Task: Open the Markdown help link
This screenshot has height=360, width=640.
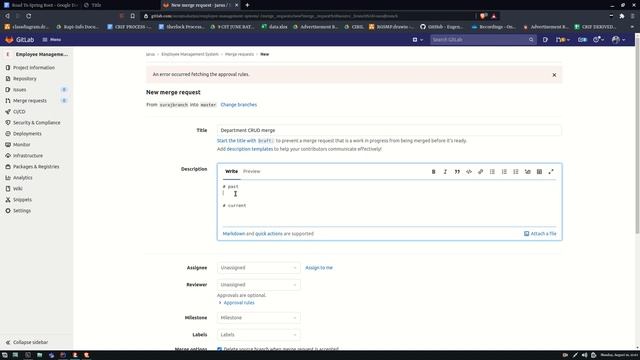Action: 234,234
